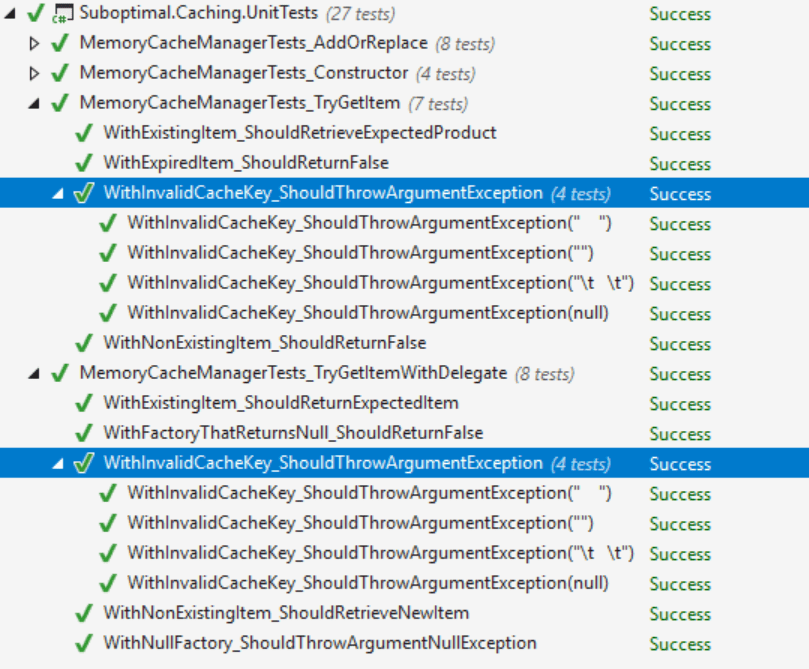Click Success status of MemoryCacheManagerTests_TryGetItem
Viewport: 809px width, 669px height.
click(x=680, y=104)
